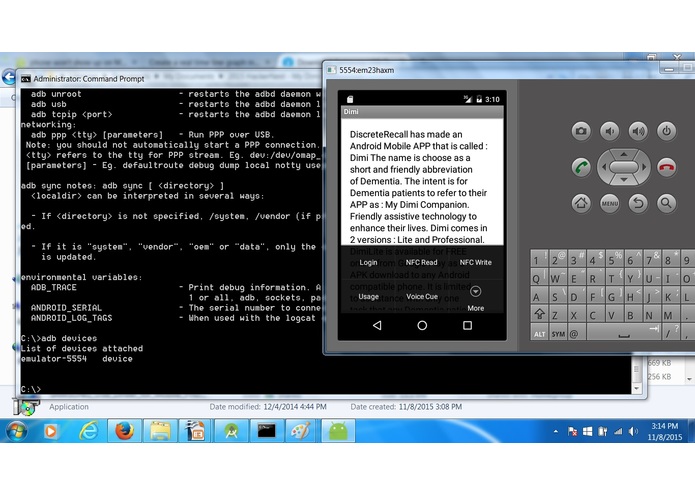
Task: Select Login in Dimi options menu
Action: [x=368, y=262]
